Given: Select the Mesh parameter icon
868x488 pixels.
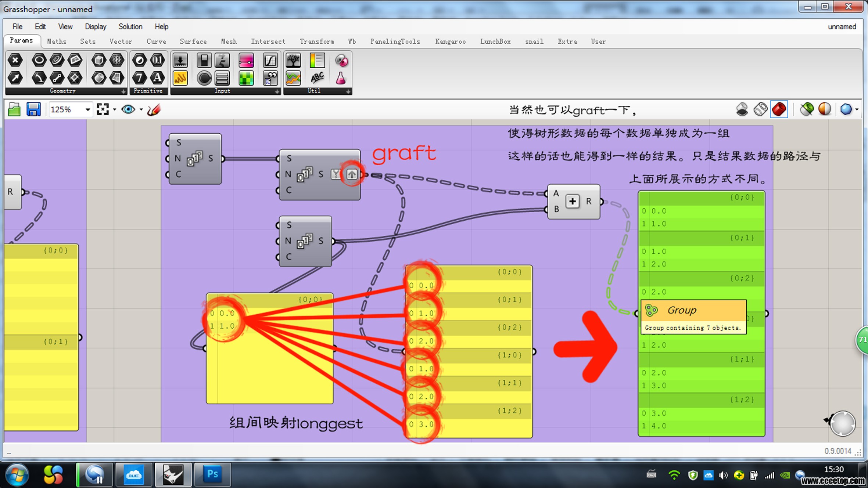Looking at the screenshot, I should 116,60.
